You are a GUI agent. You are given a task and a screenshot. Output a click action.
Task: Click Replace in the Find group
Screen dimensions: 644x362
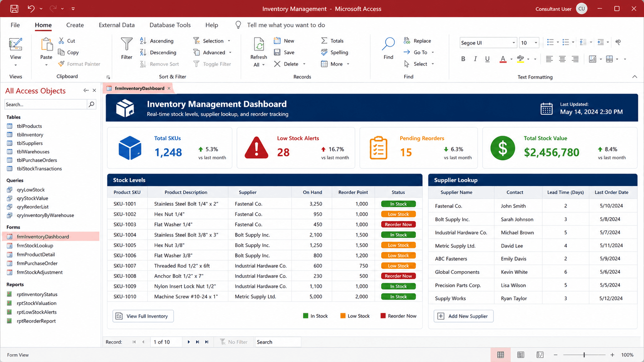tap(418, 41)
